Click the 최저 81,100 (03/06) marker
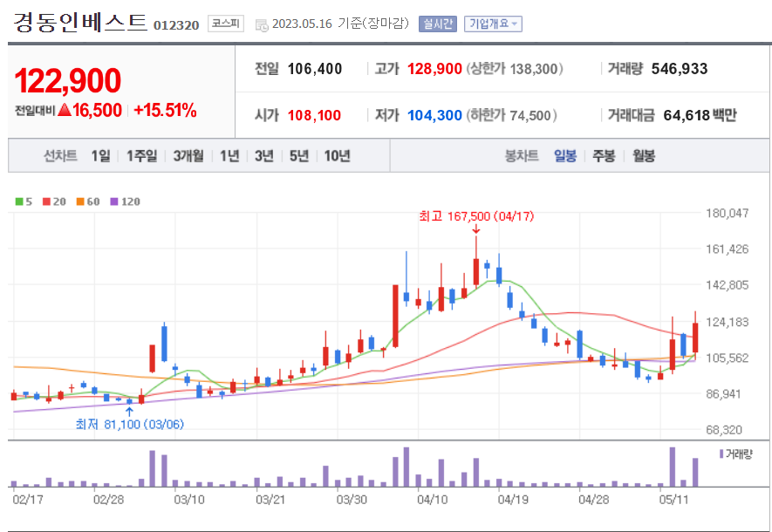 129,424
